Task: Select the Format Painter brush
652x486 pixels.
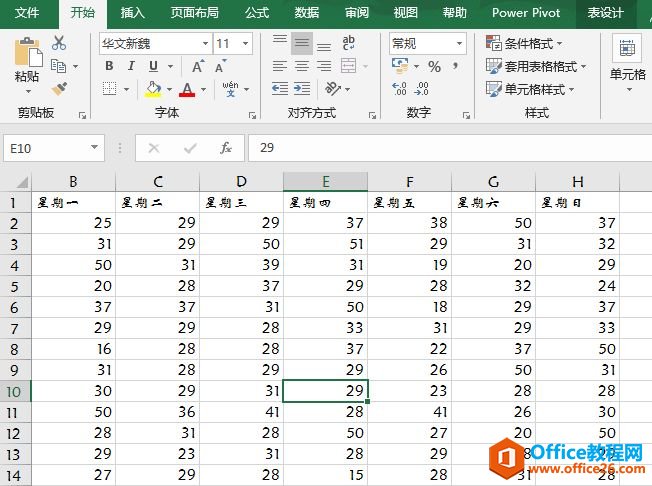Action: 59,88
